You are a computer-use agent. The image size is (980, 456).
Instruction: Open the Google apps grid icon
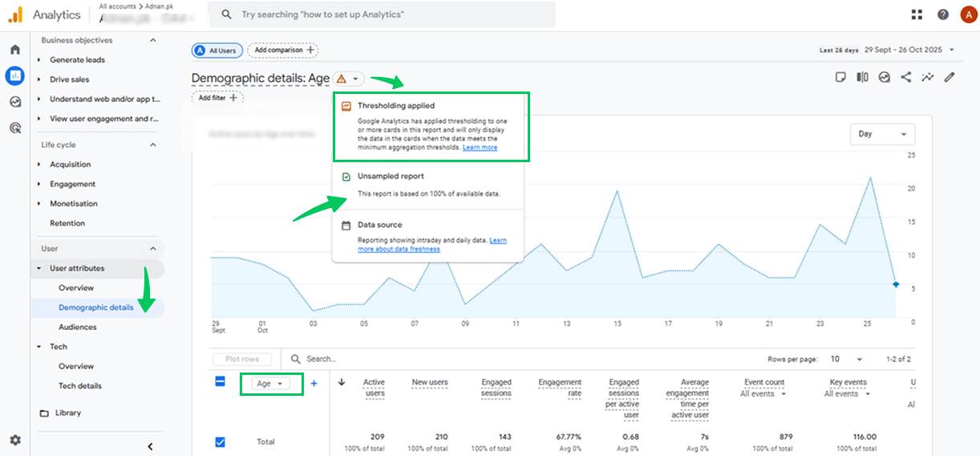tap(917, 14)
